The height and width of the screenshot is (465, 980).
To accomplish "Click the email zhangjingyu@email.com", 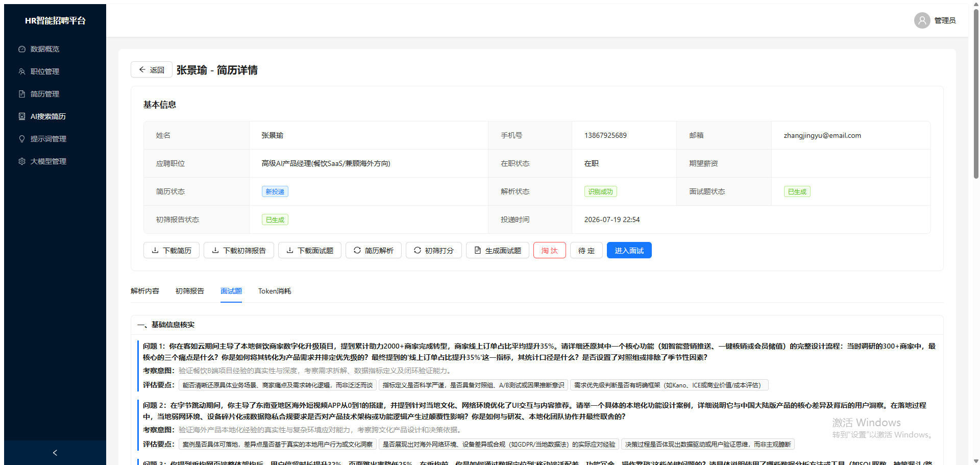I will (x=822, y=135).
